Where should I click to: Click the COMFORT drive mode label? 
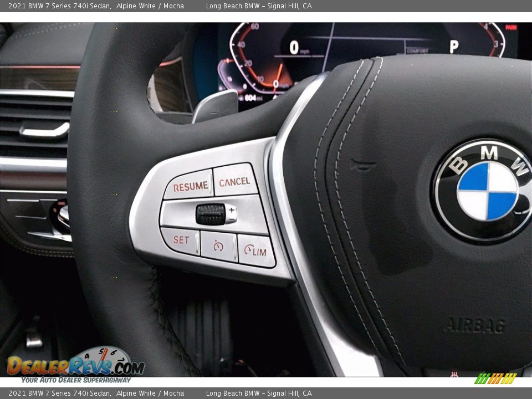click(418, 51)
